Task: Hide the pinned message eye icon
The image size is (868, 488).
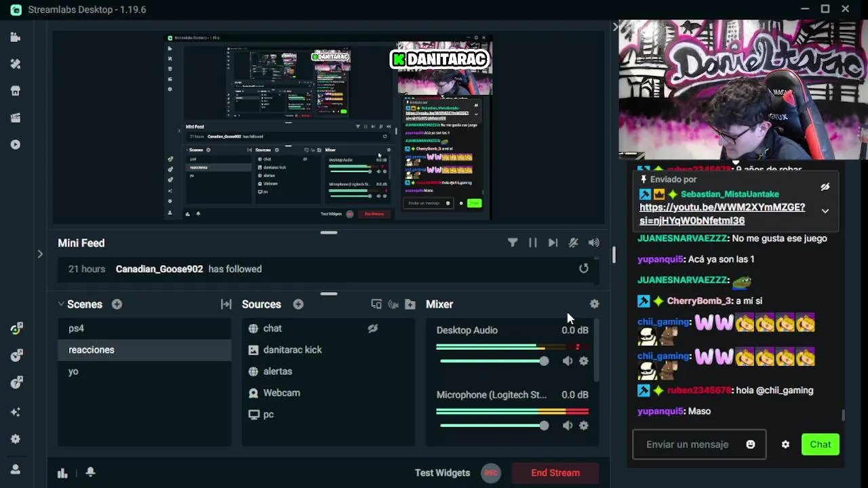Action: tap(825, 187)
